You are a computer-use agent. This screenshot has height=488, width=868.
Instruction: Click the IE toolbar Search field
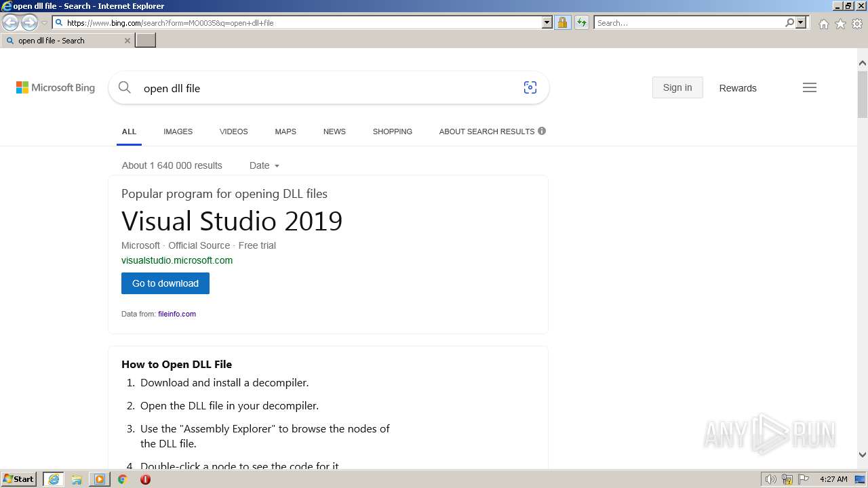click(x=688, y=22)
